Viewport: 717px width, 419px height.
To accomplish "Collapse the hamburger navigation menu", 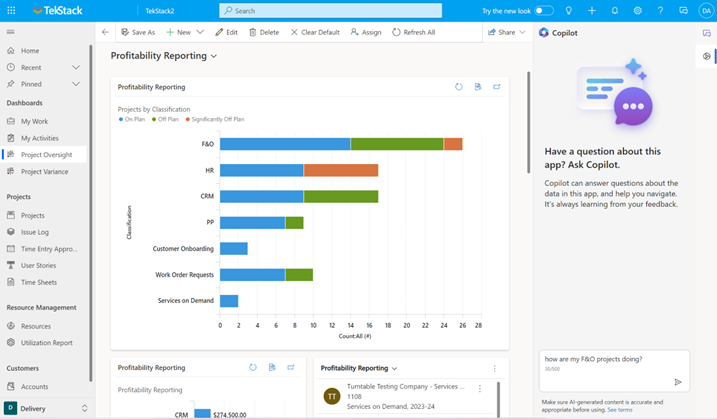I will [x=11, y=32].
